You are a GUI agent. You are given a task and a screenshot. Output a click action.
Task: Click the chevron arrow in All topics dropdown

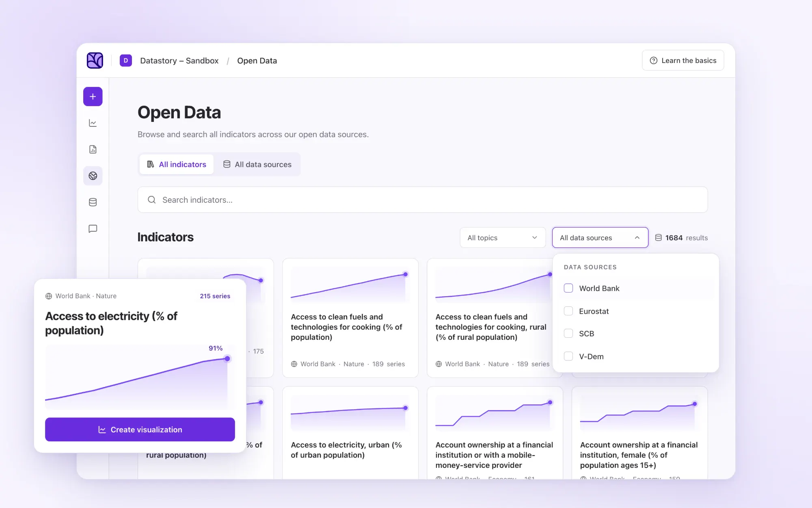(x=535, y=238)
